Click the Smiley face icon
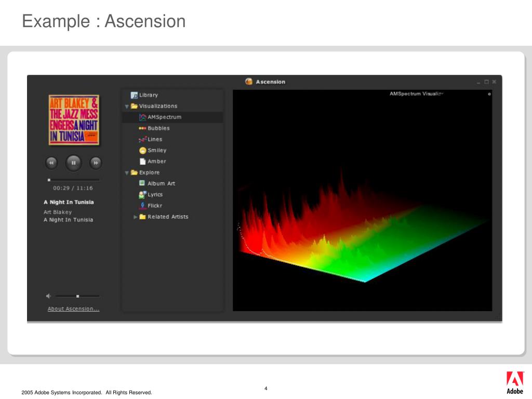This screenshot has height=399, width=532. (142, 150)
